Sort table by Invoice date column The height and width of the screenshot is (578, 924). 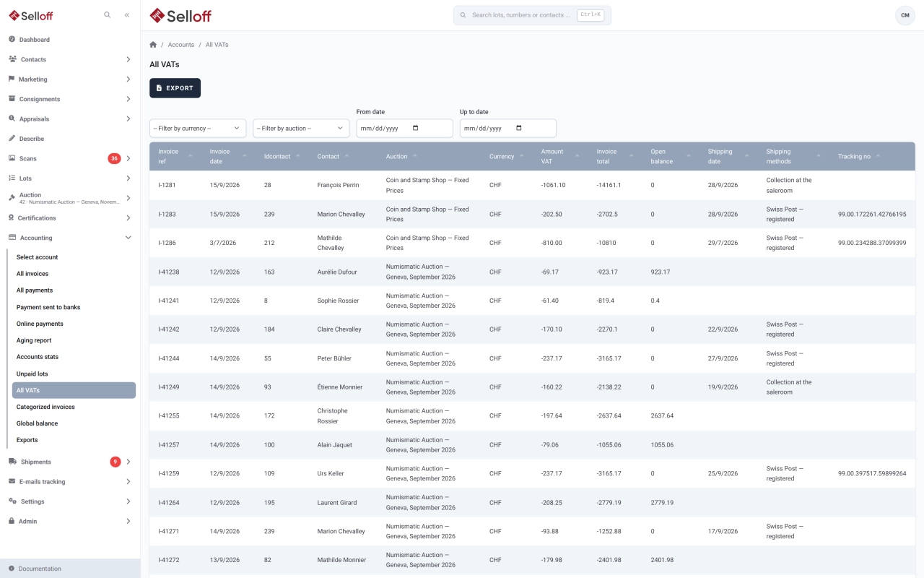click(227, 156)
